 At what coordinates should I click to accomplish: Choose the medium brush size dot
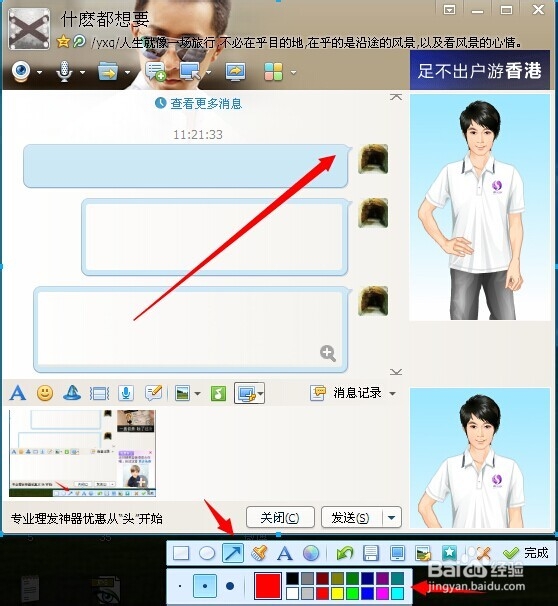(x=205, y=586)
